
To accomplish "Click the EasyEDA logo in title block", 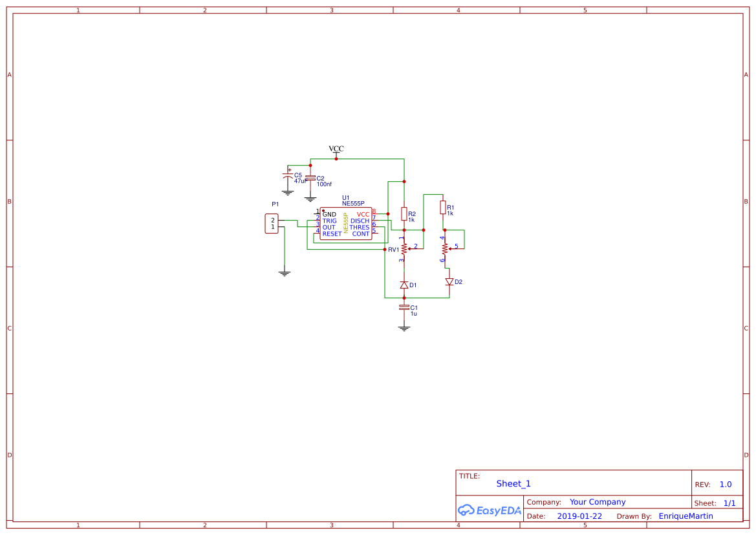I will (x=490, y=510).
